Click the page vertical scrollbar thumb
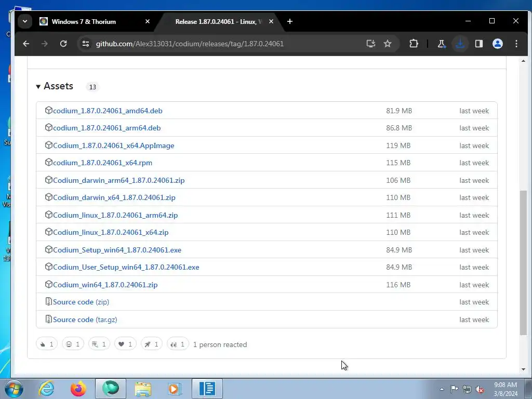 tap(523, 262)
